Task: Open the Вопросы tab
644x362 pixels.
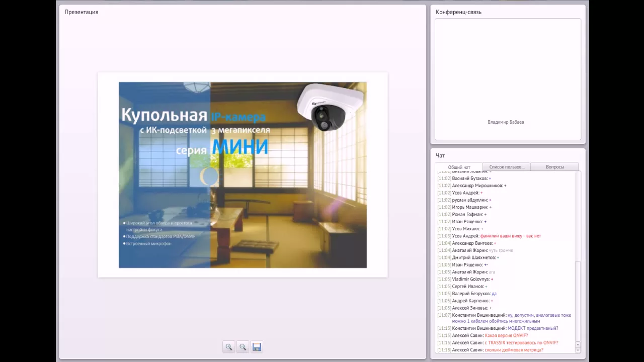Action: point(555,167)
